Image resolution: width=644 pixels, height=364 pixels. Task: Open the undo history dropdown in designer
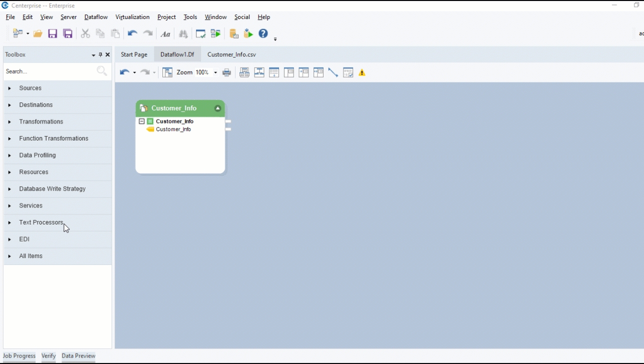coord(134,72)
